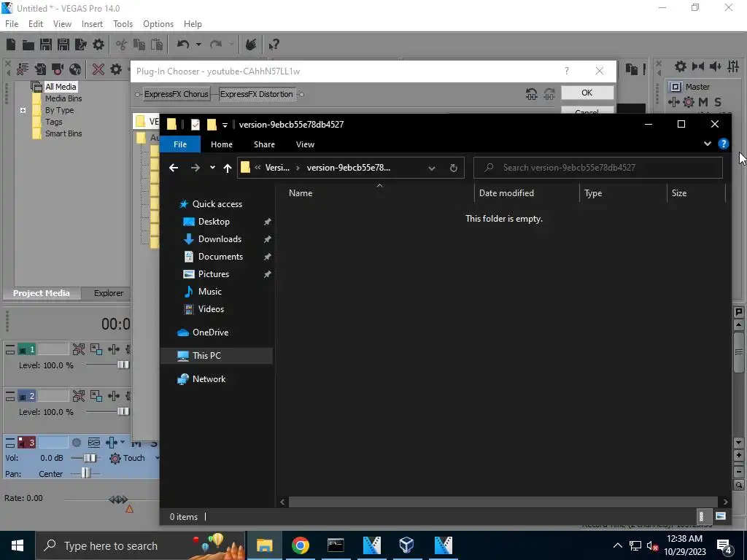
Task: Mute the Master bus
Action: 703,102
